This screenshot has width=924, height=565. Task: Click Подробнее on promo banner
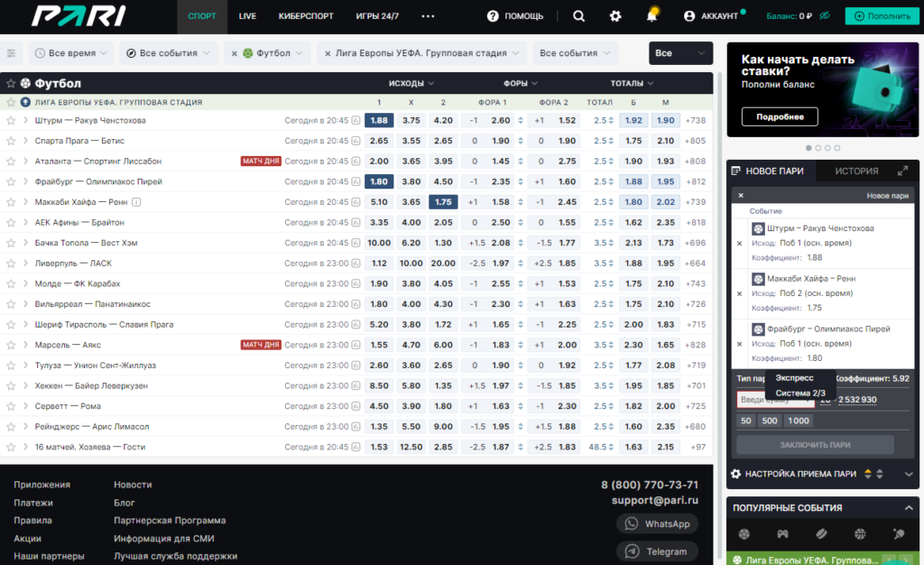click(x=780, y=116)
